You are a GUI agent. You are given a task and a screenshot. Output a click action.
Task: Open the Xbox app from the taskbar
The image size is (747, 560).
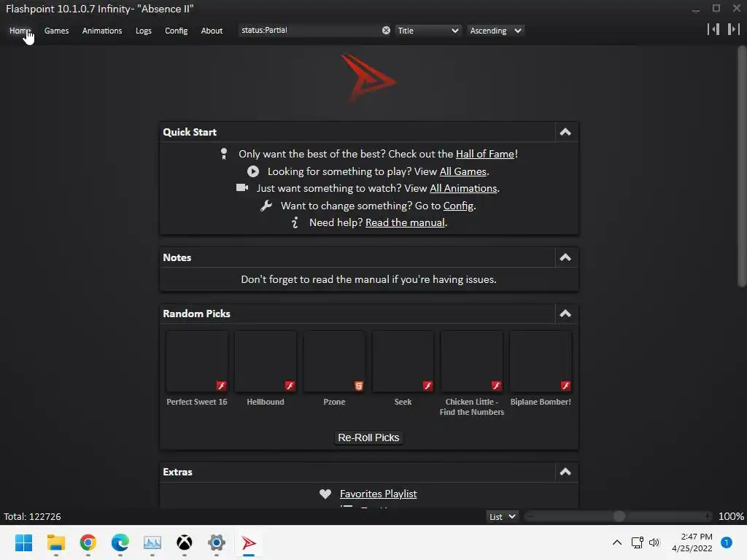point(185,542)
